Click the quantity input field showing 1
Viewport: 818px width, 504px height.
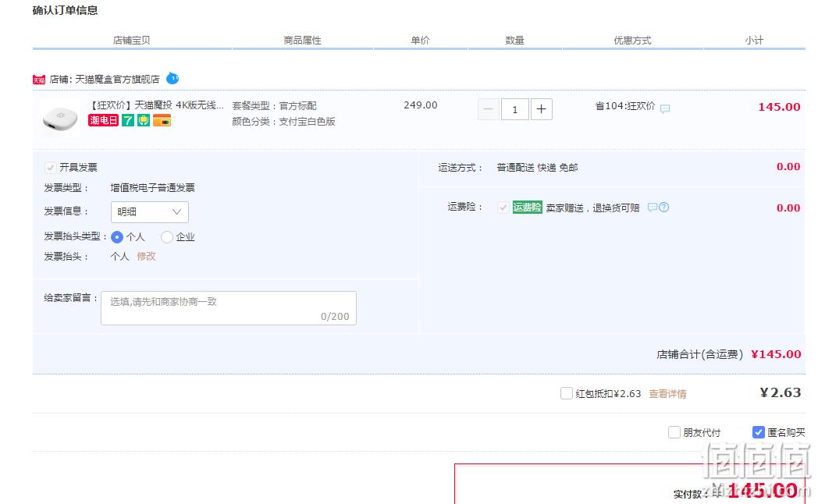[x=515, y=109]
